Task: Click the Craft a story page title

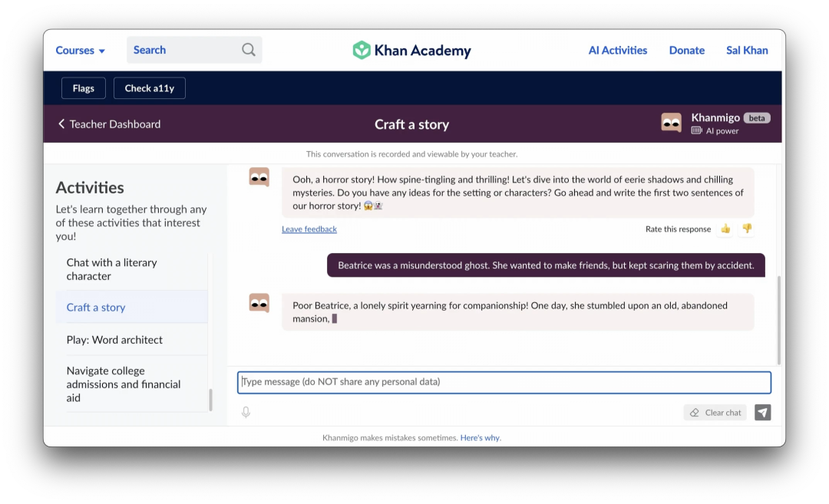Action: click(x=412, y=124)
